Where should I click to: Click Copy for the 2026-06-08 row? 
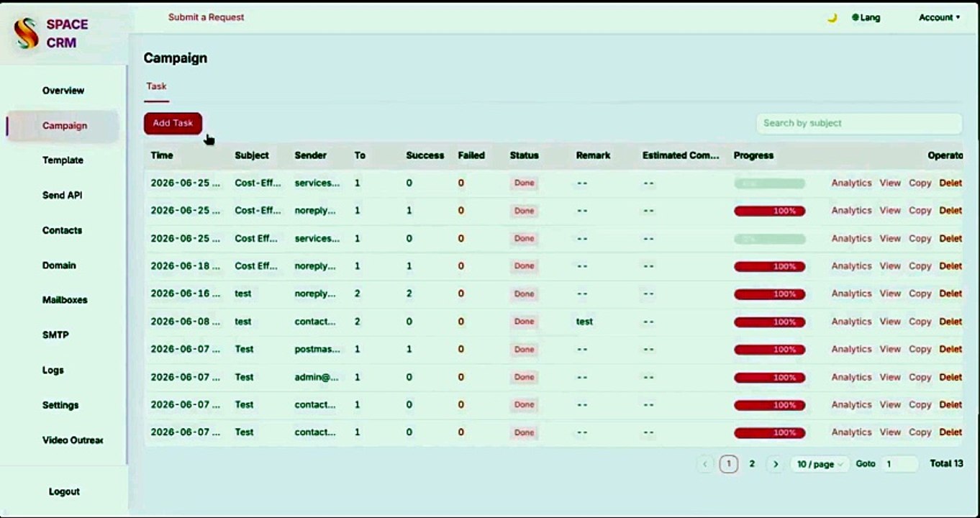tap(920, 322)
